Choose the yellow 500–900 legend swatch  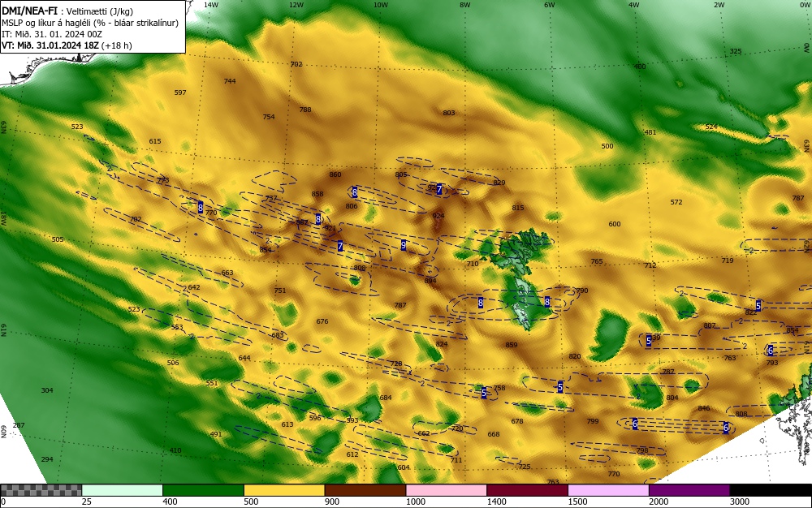(284, 490)
